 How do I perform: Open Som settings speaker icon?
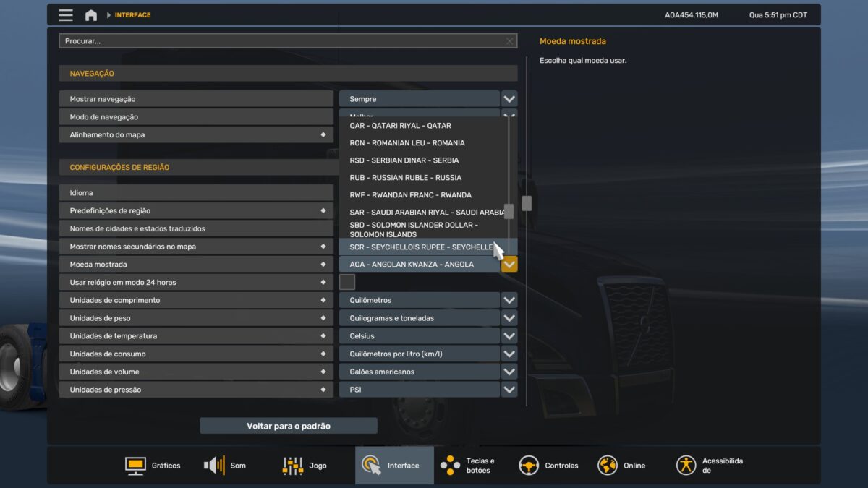[x=214, y=466]
